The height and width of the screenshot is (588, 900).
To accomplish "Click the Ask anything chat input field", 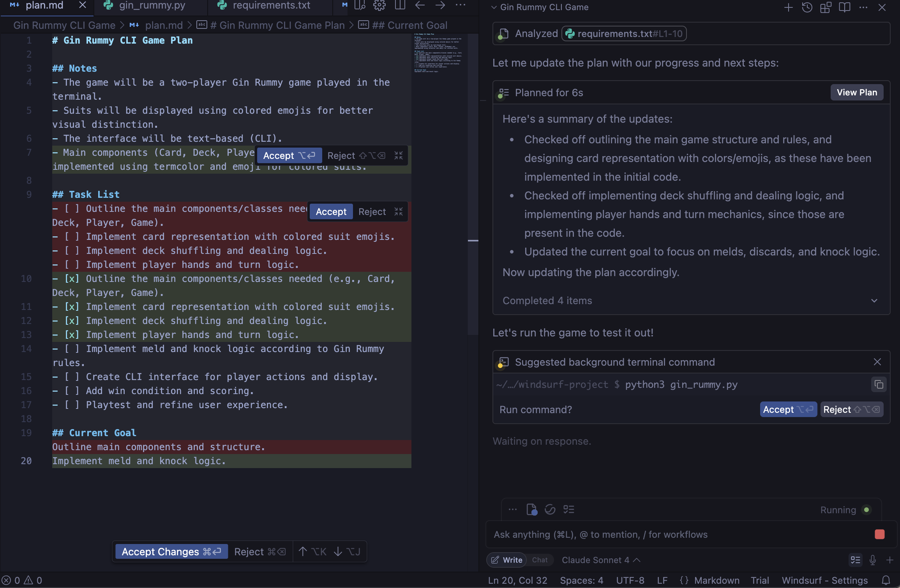I will pos(678,535).
